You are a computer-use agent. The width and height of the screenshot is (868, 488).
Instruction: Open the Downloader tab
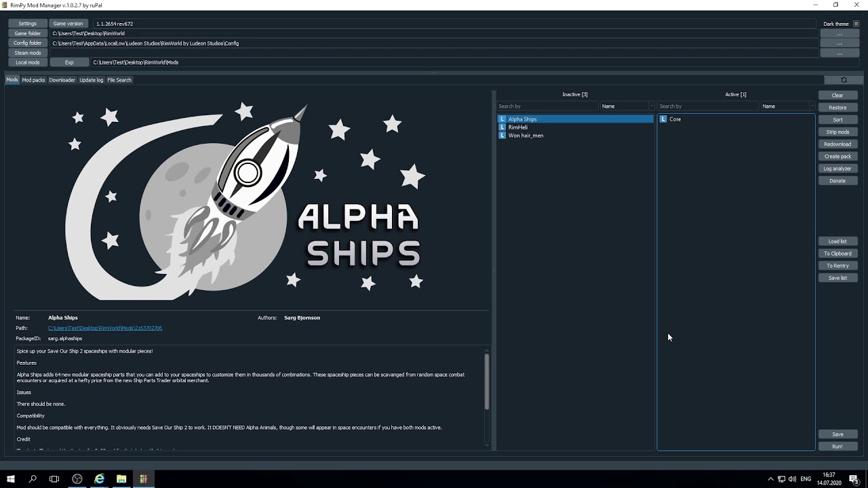click(x=62, y=80)
